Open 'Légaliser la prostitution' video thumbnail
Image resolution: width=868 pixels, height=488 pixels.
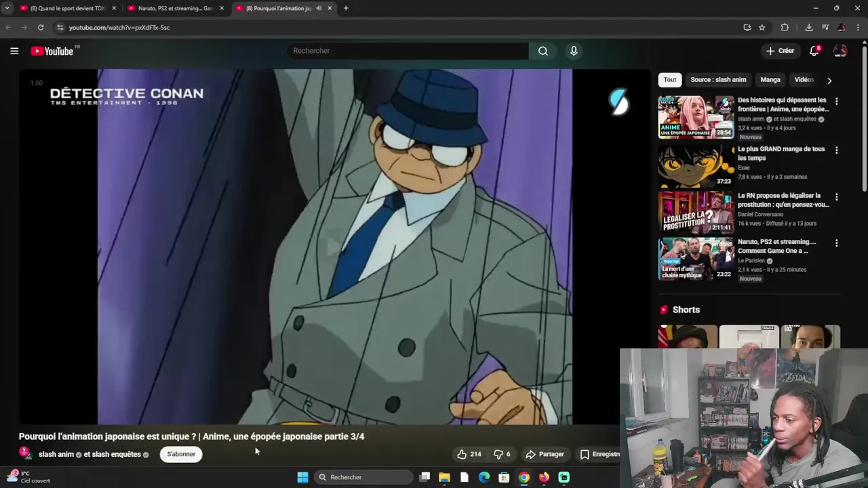(696, 212)
